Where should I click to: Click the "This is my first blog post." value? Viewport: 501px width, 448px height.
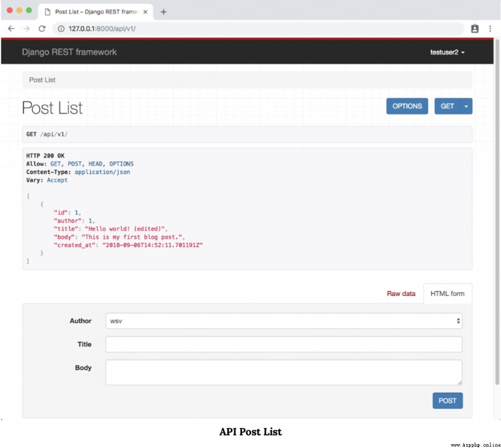point(132,237)
